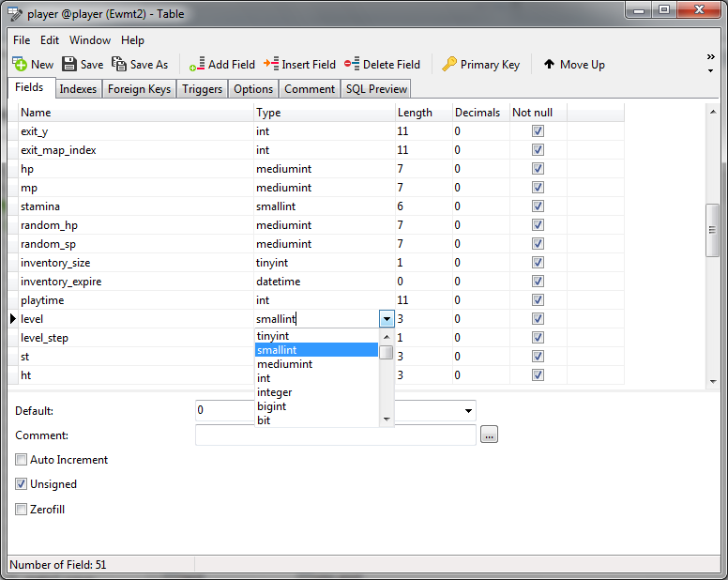This screenshot has height=580, width=728.
Task: Click the Decimals column header
Action: pyautogui.click(x=481, y=113)
